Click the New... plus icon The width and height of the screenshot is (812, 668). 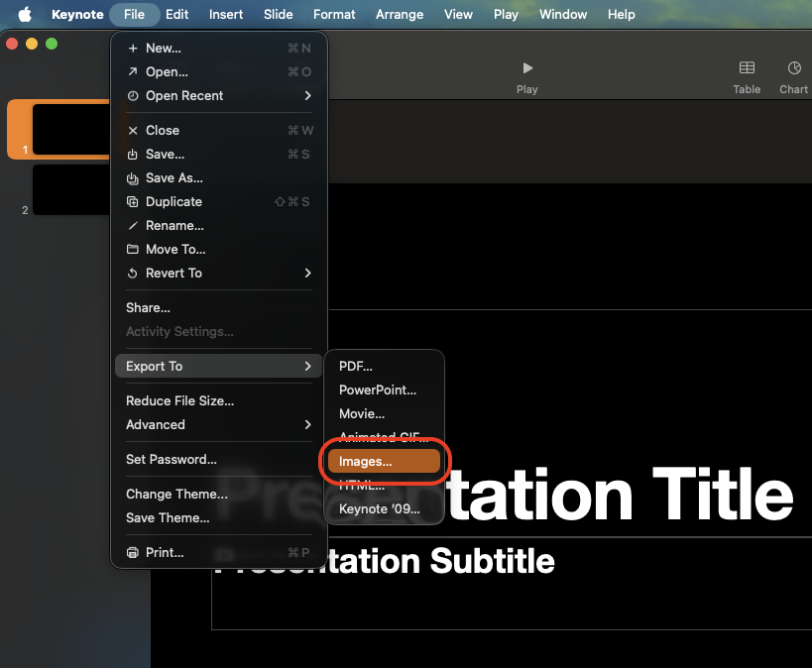pos(133,49)
